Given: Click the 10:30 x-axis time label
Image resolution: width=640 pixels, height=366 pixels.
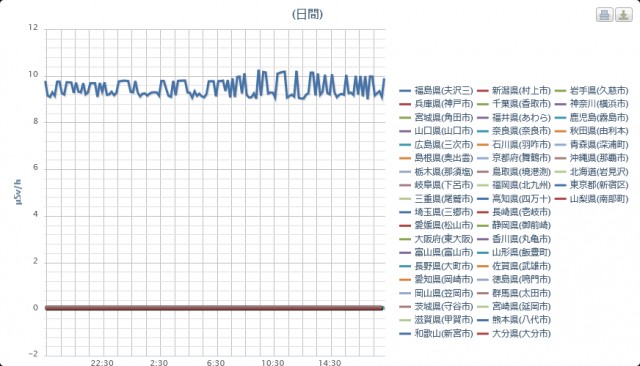Looking at the screenshot, I should [x=273, y=362].
